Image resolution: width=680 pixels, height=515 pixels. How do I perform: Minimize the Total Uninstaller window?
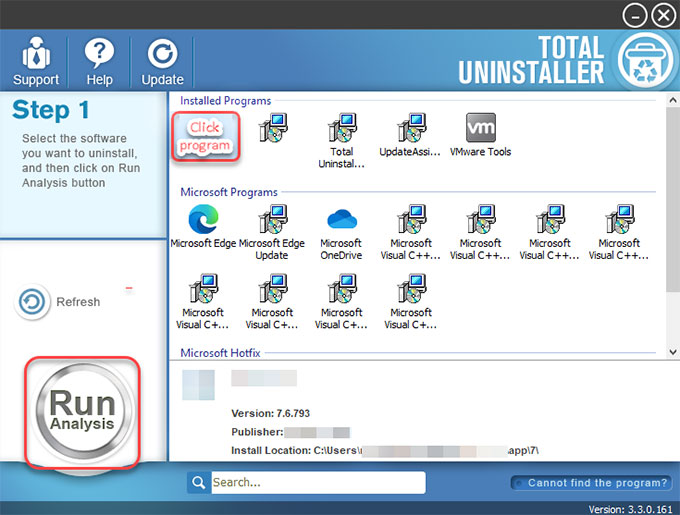(635, 16)
